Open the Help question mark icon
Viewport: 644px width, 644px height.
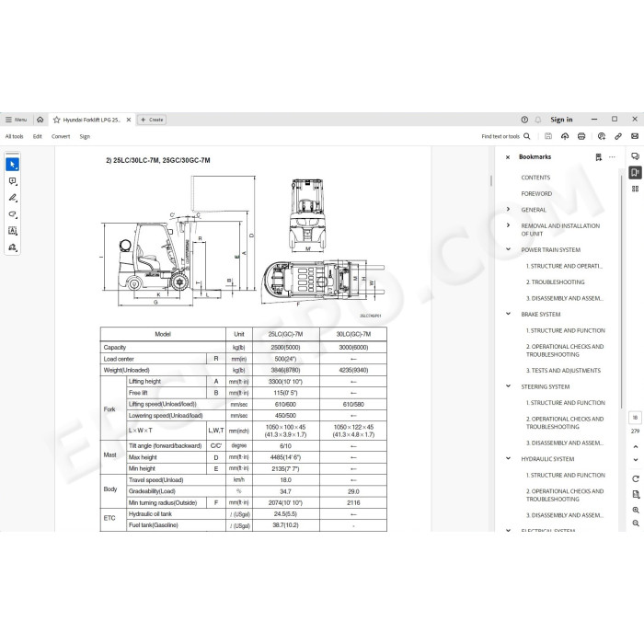point(524,120)
